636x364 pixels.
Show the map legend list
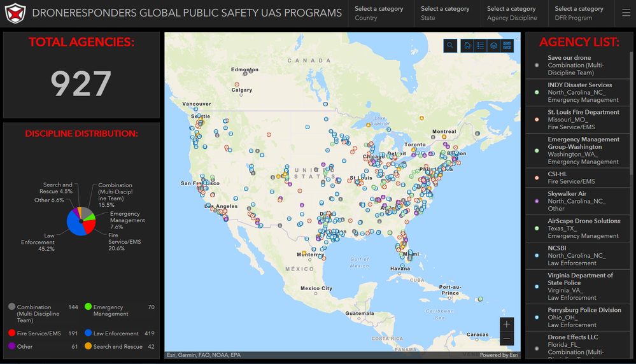tap(481, 46)
